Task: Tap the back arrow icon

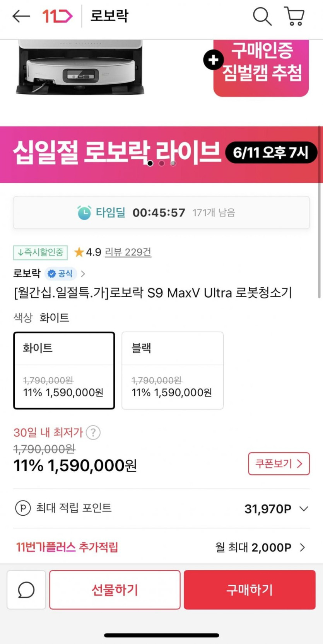Action: tap(21, 16)
